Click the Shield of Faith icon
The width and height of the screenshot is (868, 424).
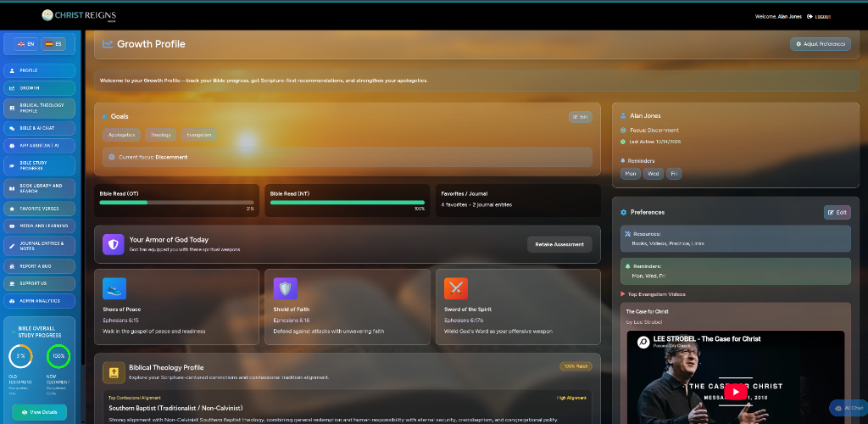pos(285,288)
